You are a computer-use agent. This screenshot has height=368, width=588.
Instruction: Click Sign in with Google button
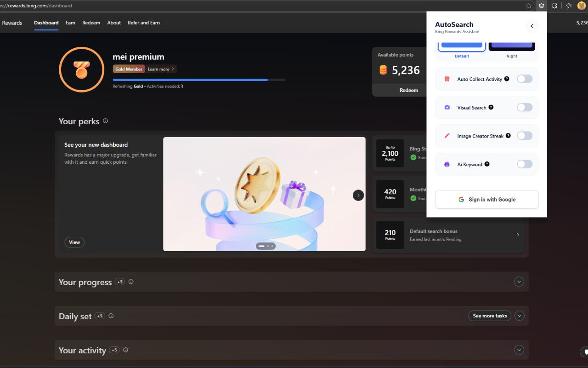486,200
